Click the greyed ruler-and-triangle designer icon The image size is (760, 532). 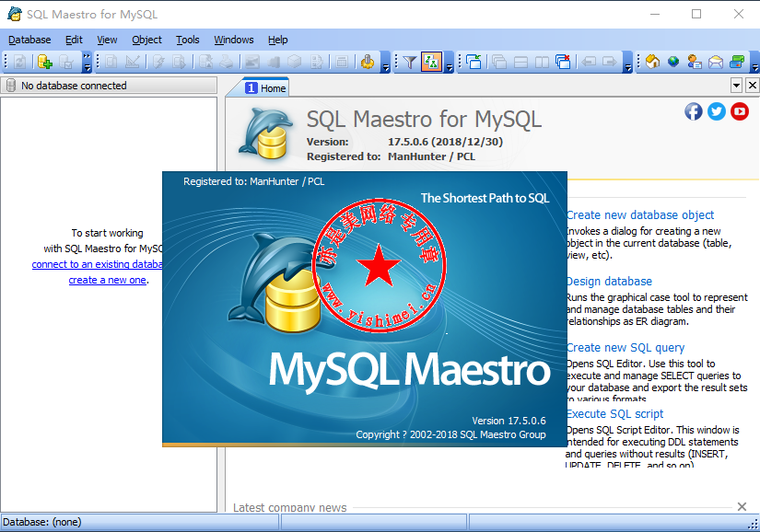pyautogui.click(x=133, y=62)
